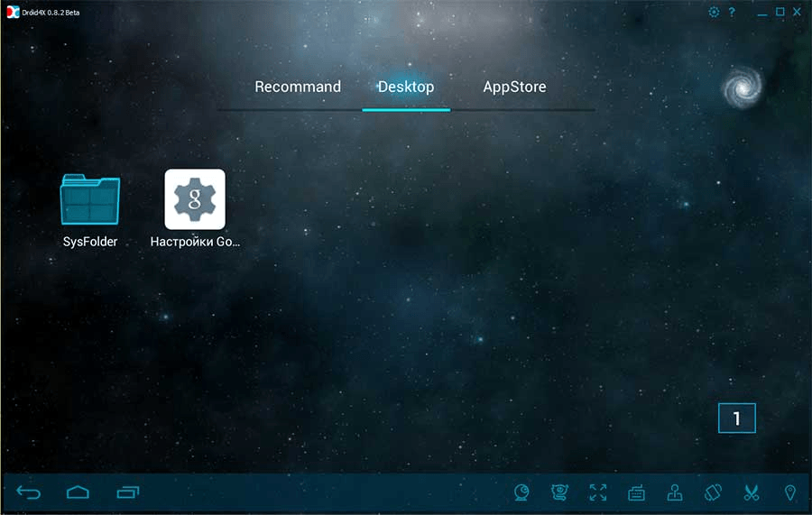Switch to the AppStore tab

click(514, 87)
